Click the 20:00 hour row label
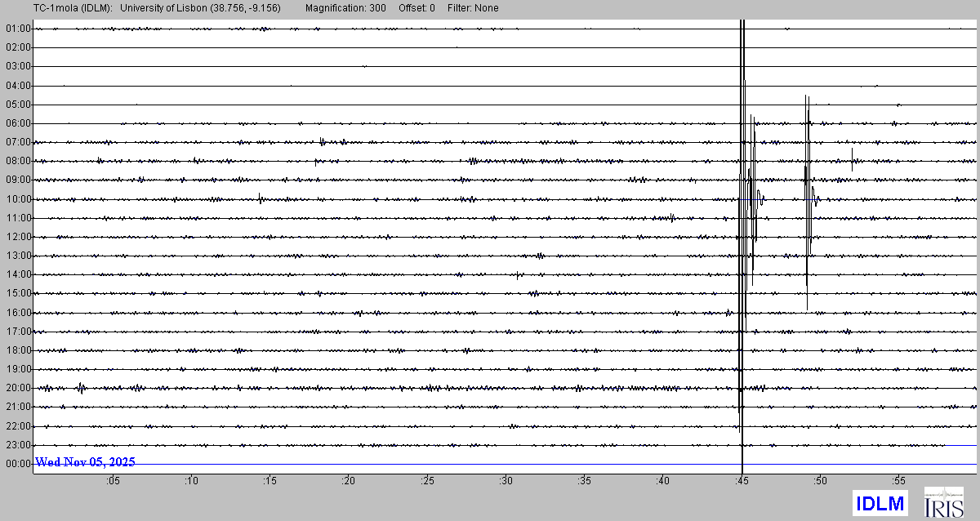This screenshot has height=521, width=980. coord(18,388)
